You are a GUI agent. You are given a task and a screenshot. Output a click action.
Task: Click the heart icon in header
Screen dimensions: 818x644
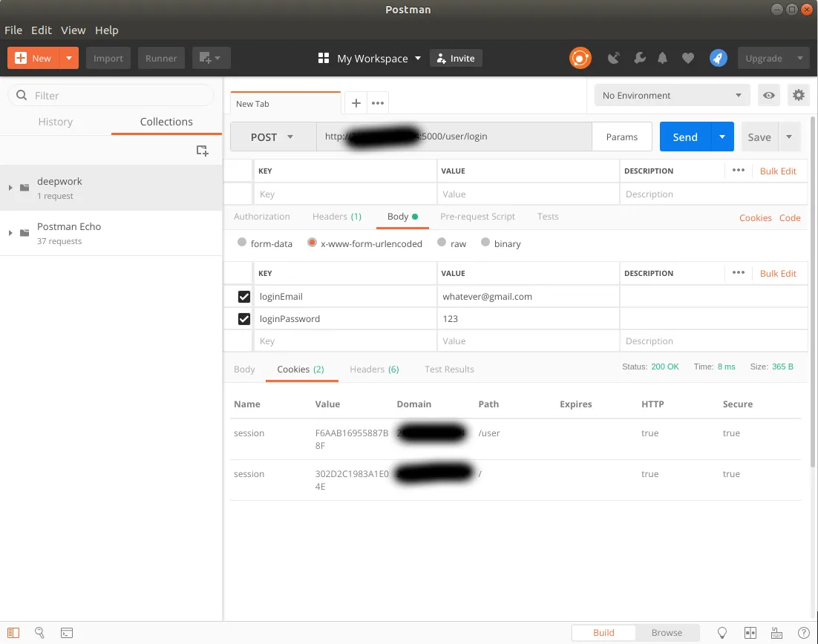688,58
